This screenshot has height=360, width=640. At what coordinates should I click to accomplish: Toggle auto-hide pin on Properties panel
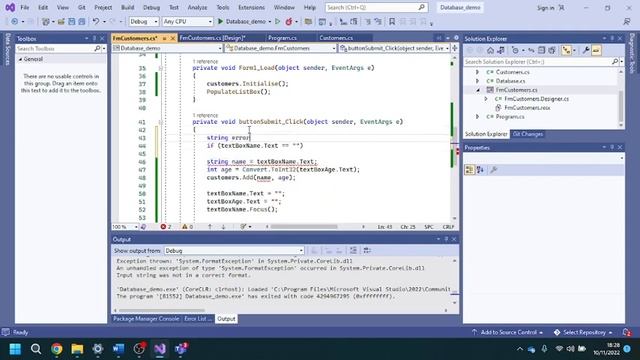click(x=612, y=147)
